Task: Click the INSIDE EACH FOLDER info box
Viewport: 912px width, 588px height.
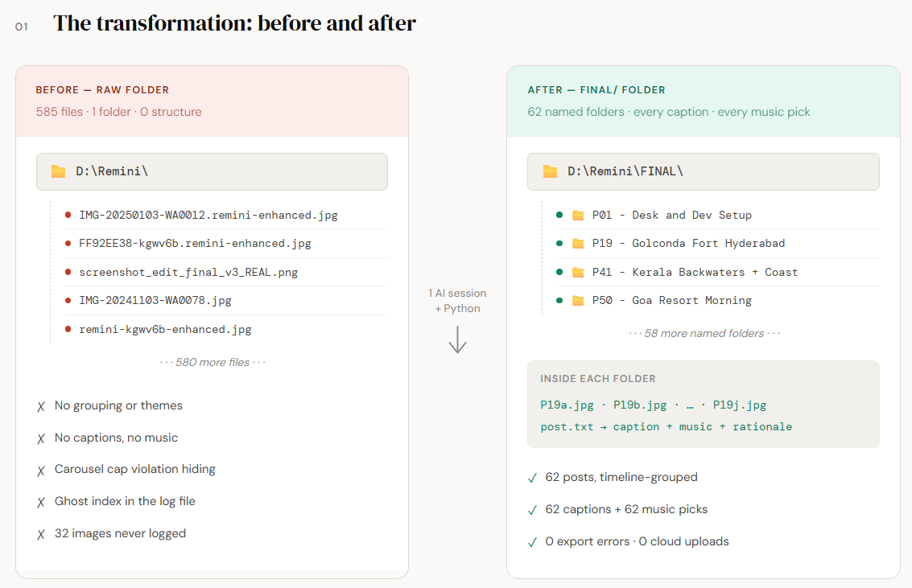Action: [704, 404]
